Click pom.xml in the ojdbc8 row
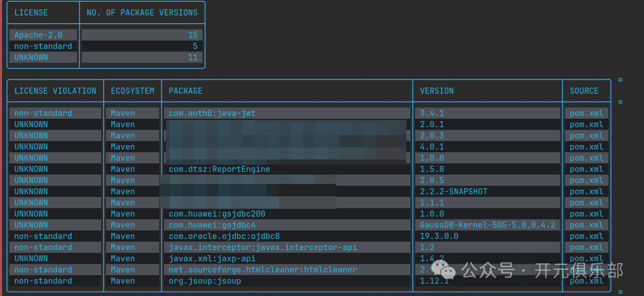The height and width of the screenshot is (296, 644). [587, 236]
